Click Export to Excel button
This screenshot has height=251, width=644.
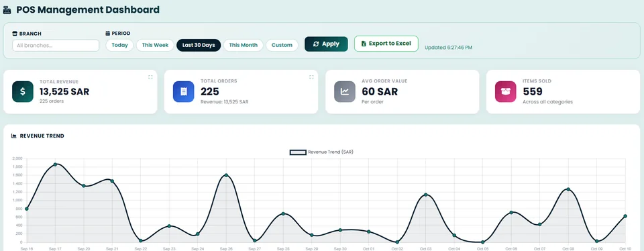coord(386,44)
